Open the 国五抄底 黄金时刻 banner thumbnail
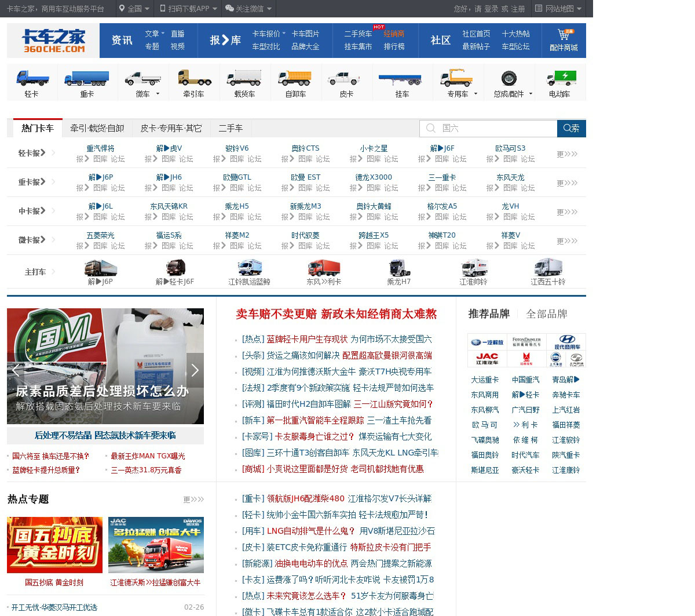This screenshot has height=616, width=695. pos(54,545)
